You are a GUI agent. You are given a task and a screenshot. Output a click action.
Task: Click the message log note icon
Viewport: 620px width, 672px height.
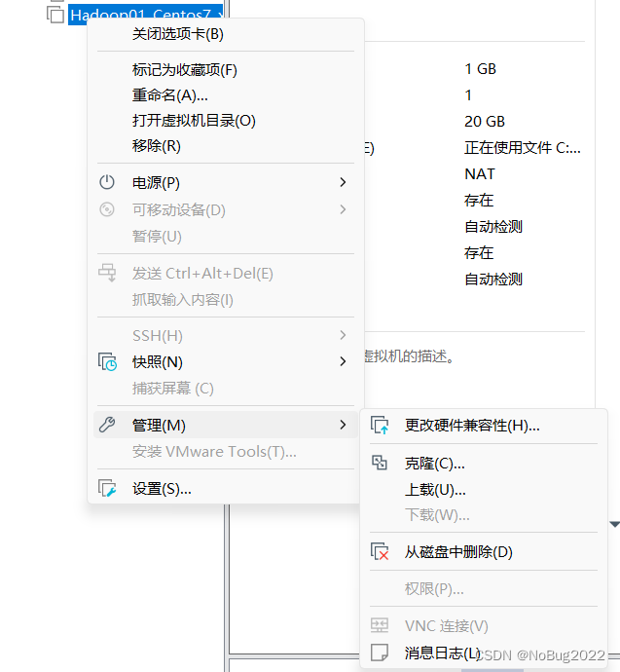[x=380, y=653]
